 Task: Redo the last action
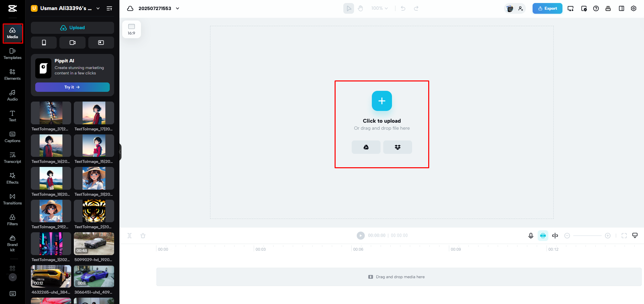pos(416,8)
